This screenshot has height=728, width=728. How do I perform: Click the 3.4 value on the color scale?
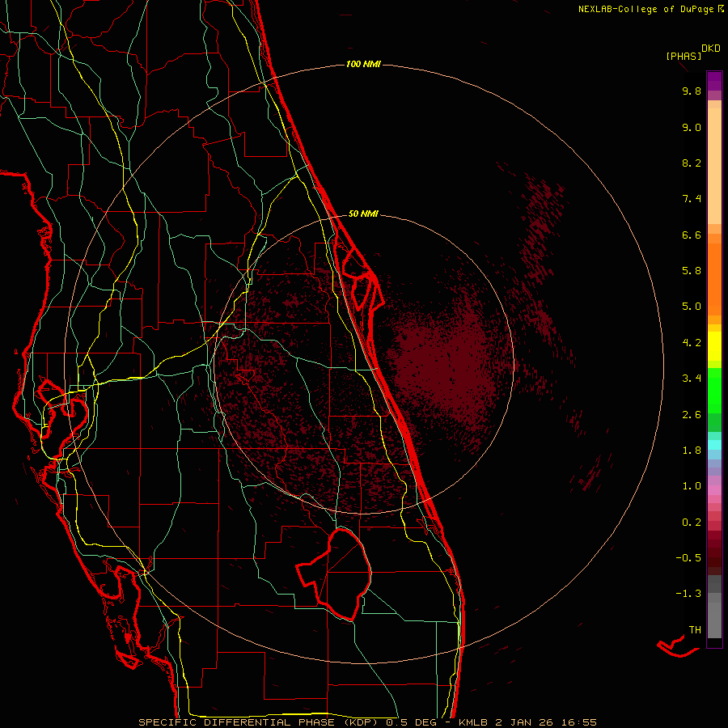692,379
